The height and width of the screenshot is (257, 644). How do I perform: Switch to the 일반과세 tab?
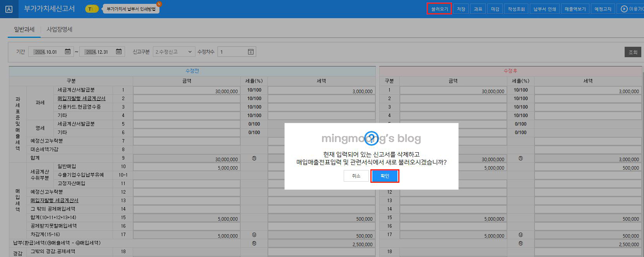(x=24, y=29)
